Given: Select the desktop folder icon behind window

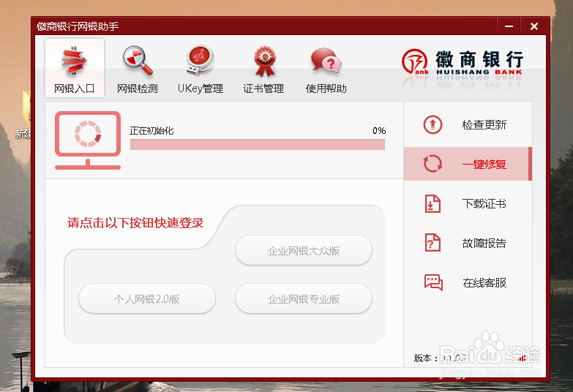Looking at the screenshot, I should [x=26, y=107].
